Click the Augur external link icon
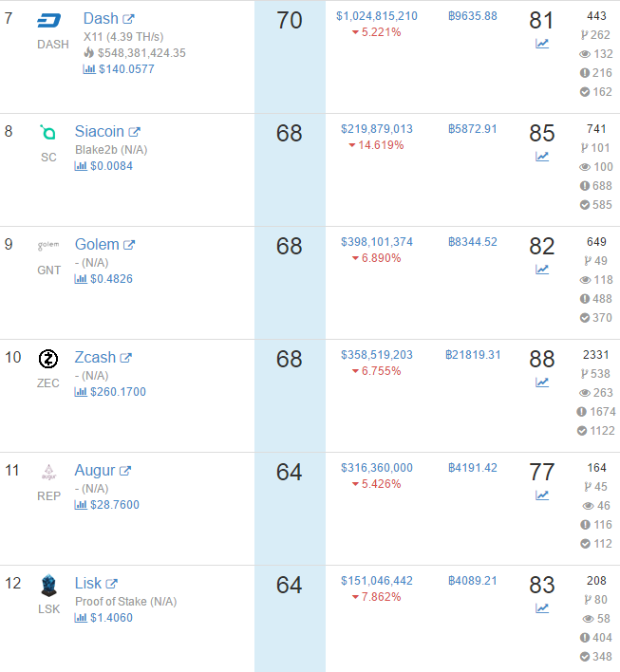The height and width of the screenshot is (672, 620). click(x=125, y=471)
